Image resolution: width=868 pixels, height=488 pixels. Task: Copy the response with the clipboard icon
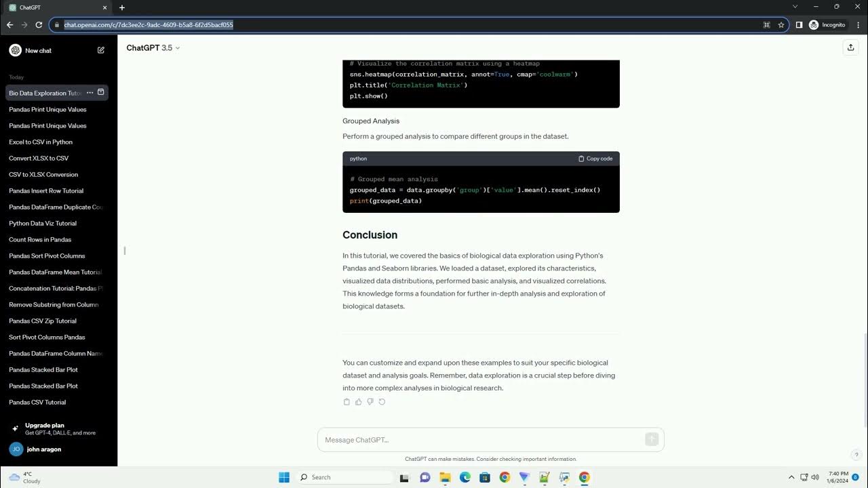pos(347,402)
